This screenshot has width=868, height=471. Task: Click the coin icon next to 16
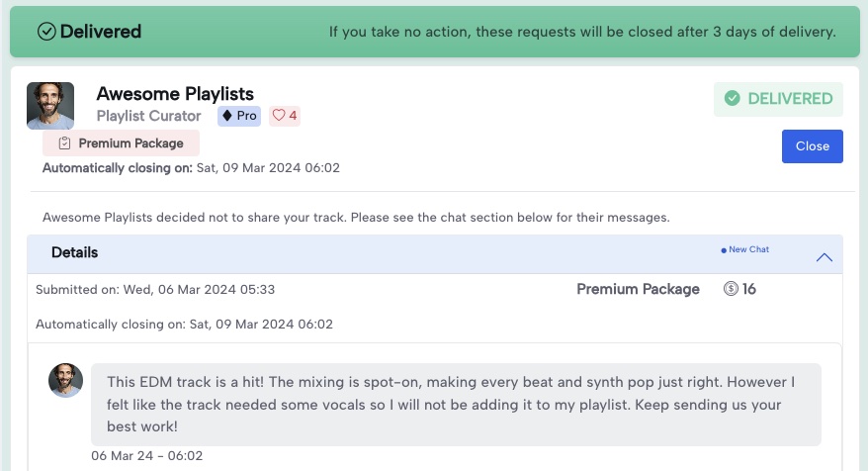[x=731, y=290]
